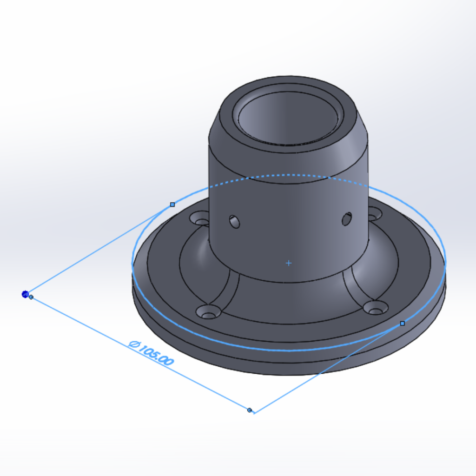476x476 pixels.
Task: Select the sketch circle's center cross marker
Action: coord(289,263)
